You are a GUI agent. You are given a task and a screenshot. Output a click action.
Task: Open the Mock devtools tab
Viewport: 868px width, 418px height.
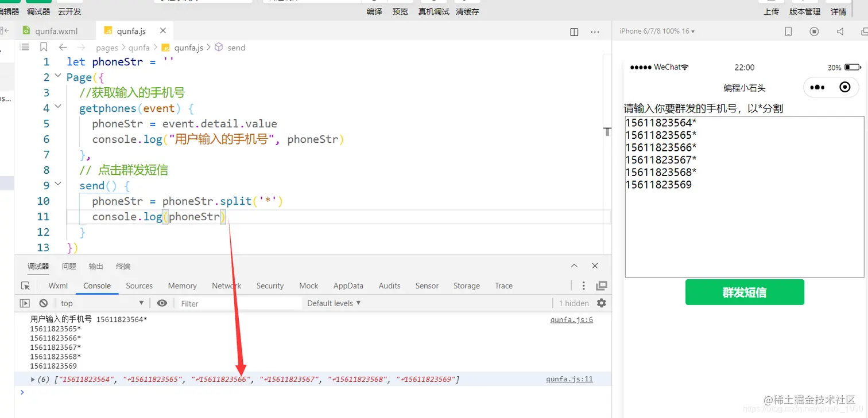click(x=309, y=286)
